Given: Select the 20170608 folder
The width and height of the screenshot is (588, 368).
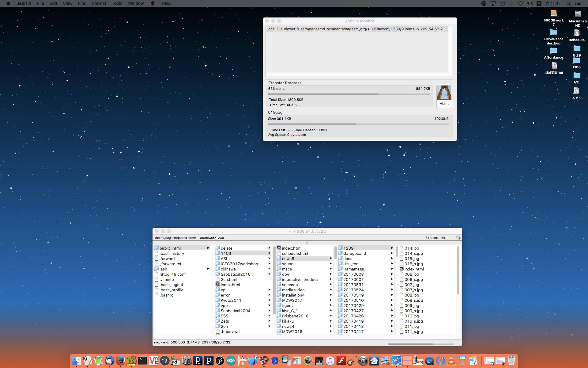Looking at the screenshot, I should click(353, 274).
